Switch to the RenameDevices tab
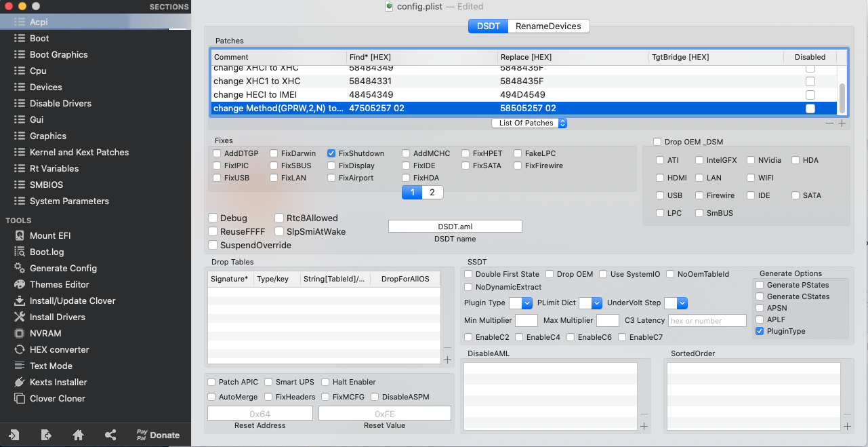The image size is (868, 447). click(548, 26)
